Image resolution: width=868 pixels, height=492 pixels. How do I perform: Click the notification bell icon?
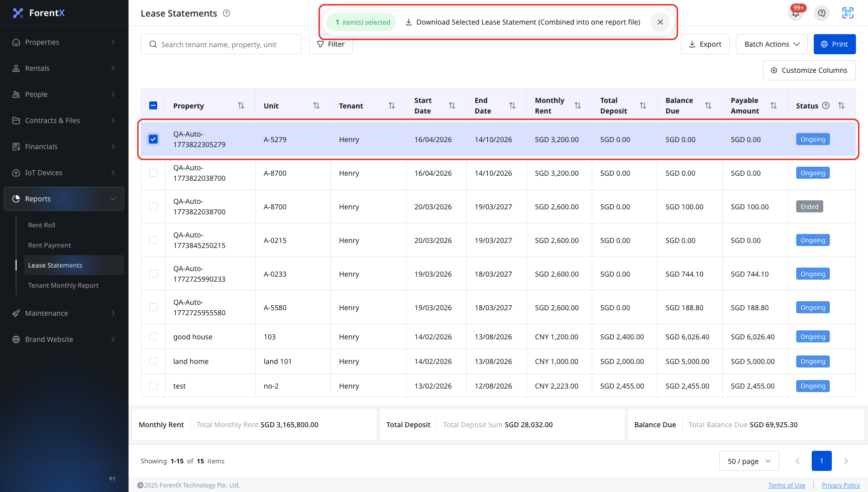point(796,13)
